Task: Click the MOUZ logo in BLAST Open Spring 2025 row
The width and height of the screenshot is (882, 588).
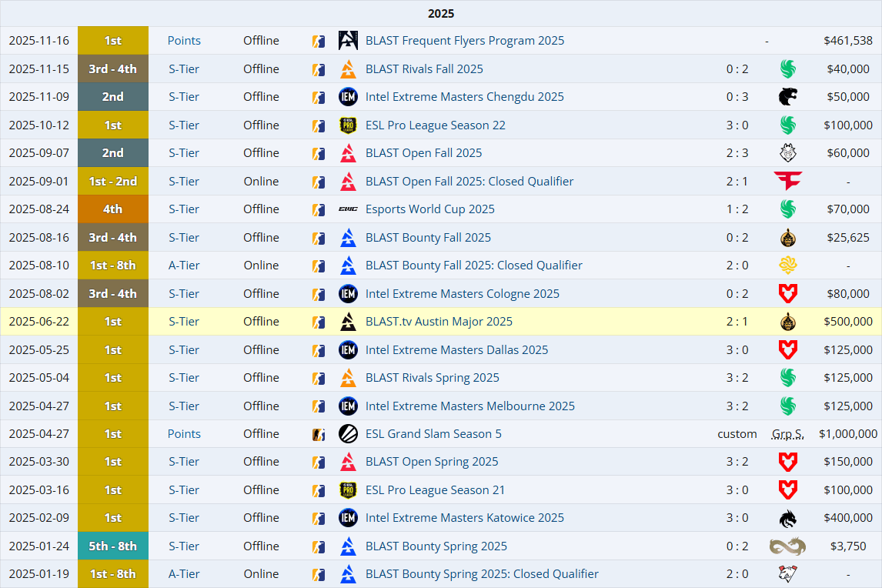Action: (787, 462)
